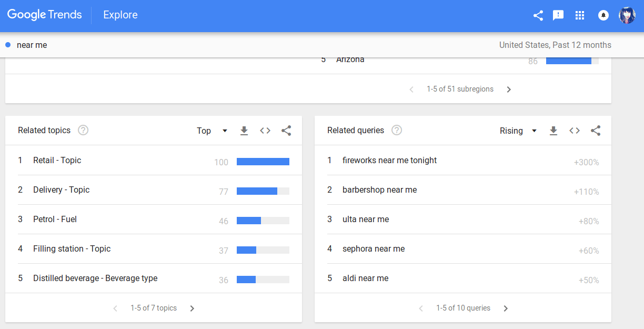Download Related queries data as CSV
The height and width of the screenshot is (329, 644).
click(554, 131)
